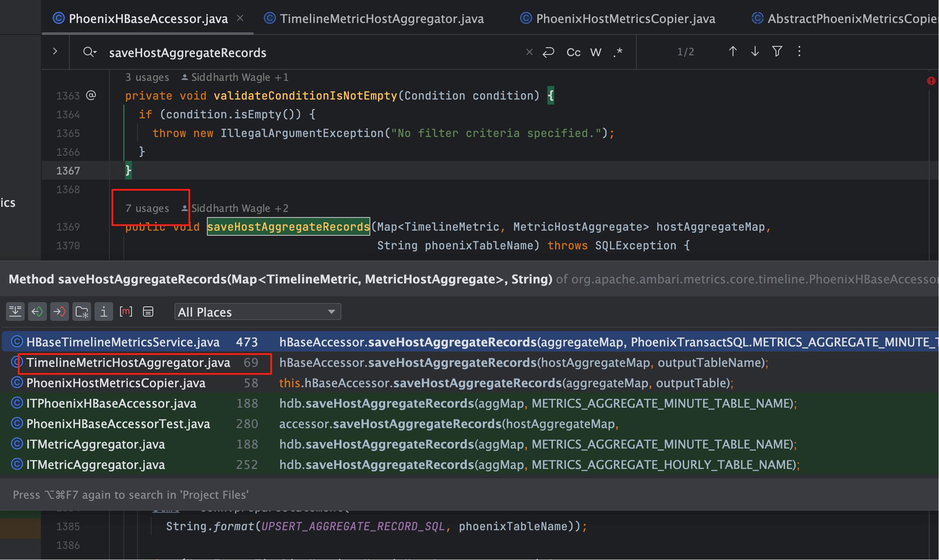Click the '7 usages' inlay hint

pos(147,209)
